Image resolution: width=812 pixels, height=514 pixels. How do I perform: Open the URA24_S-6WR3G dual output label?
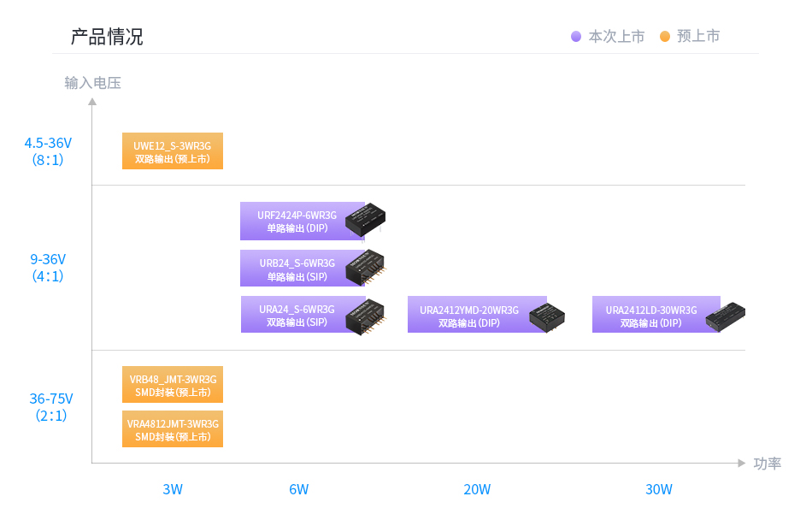coord(297,315)
